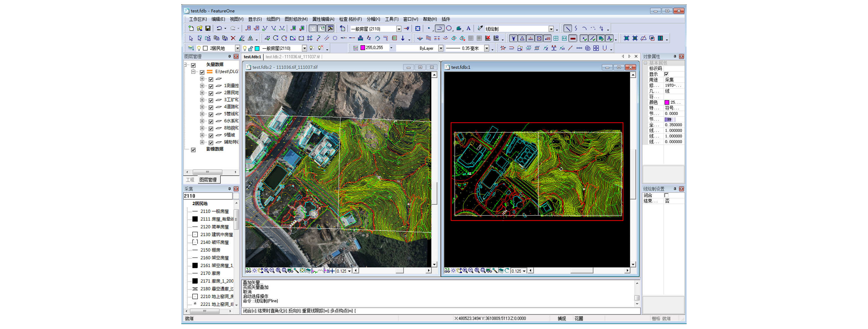The height and width of the screenshot is (329, 868).
Task: Click the rotate circular arrow icon
Action: [276, 38]
